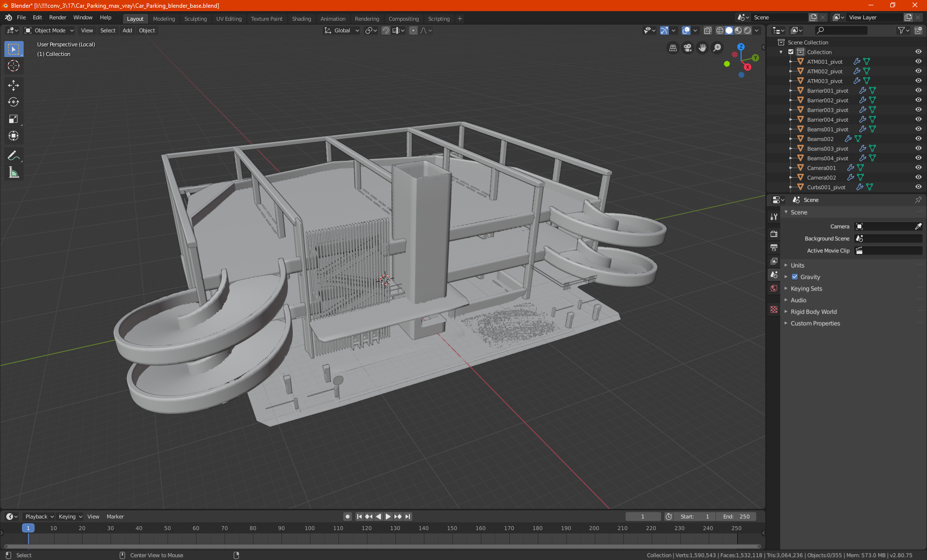Switch to rendered viewport shading
This screenshot has height=560, width=927.
(747, 30)
